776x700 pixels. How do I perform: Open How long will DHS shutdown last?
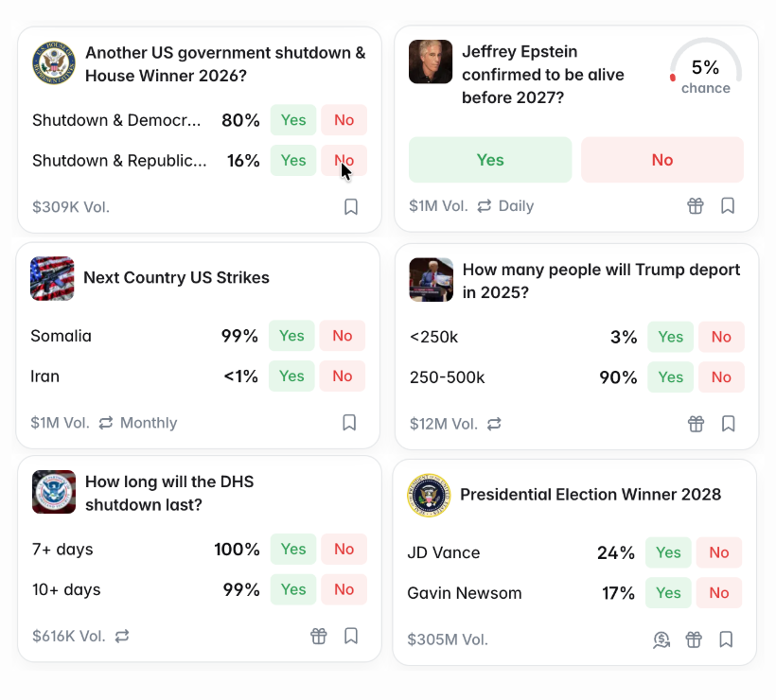[x=169, y=493]
